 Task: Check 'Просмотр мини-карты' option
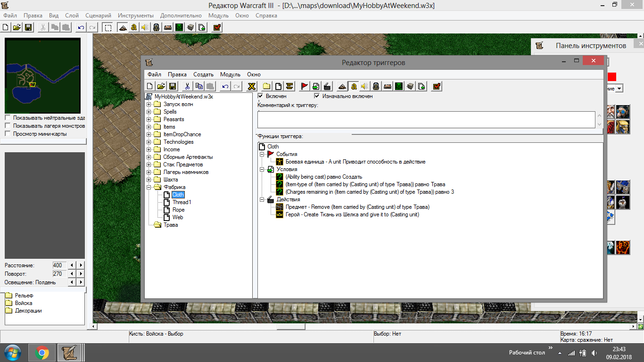click(8, 134)
